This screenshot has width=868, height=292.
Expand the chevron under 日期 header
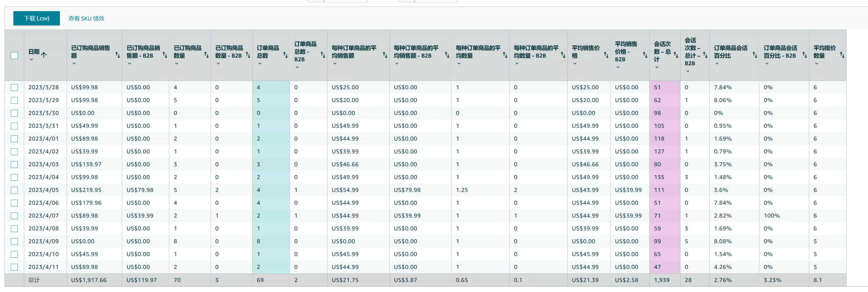point(31,60)
